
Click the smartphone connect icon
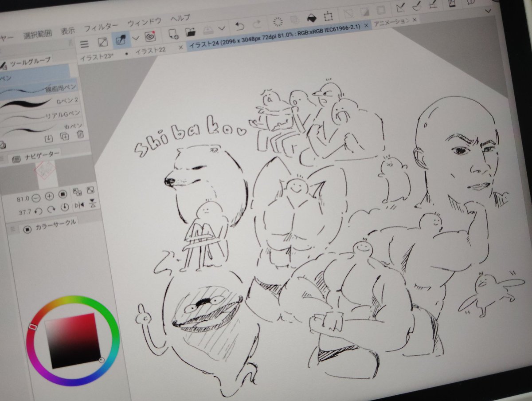coord(452,3)
